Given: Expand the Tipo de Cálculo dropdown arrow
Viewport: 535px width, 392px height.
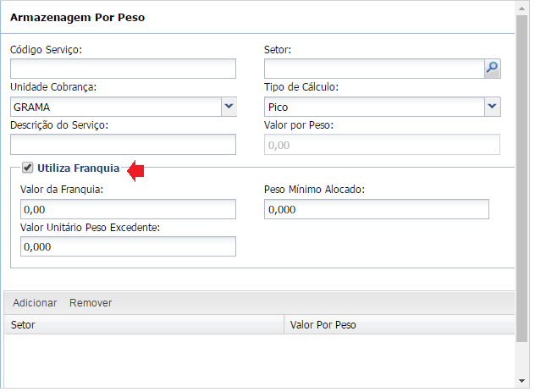Looking at the screenshot, I should pyautogui.click(x=492, y=107).
